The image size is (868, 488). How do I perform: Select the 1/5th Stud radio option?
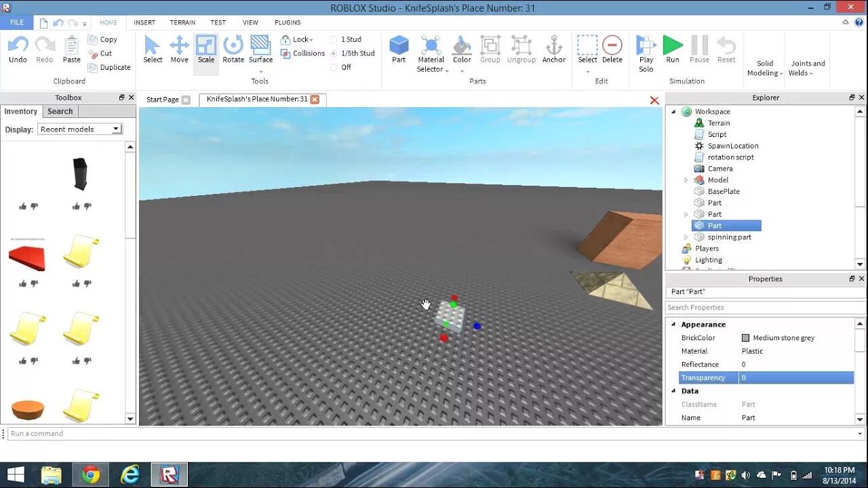coord(334,54)
